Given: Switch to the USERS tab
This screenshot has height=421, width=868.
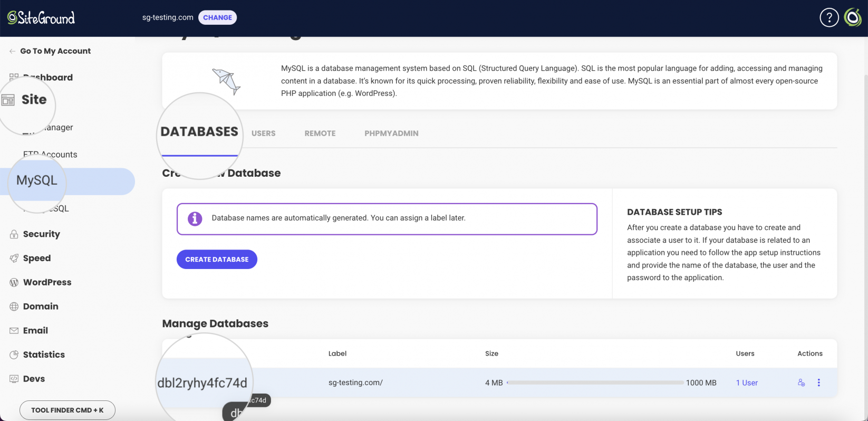Looking at the screenshot, I should pos(264,133).
